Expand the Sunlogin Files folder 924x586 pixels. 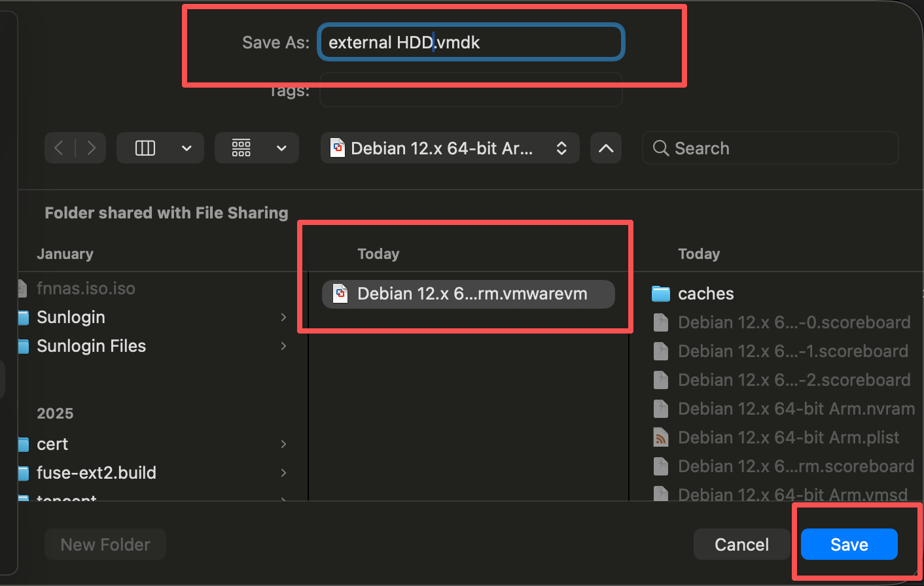pyautogui.click(x=283, y=346)
